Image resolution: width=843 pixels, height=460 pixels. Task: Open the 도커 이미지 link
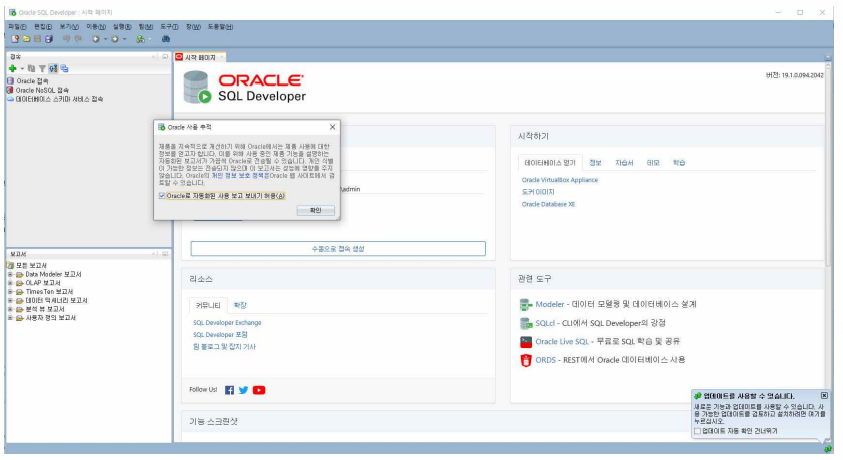pyautogui.click(x=538, y=192)
